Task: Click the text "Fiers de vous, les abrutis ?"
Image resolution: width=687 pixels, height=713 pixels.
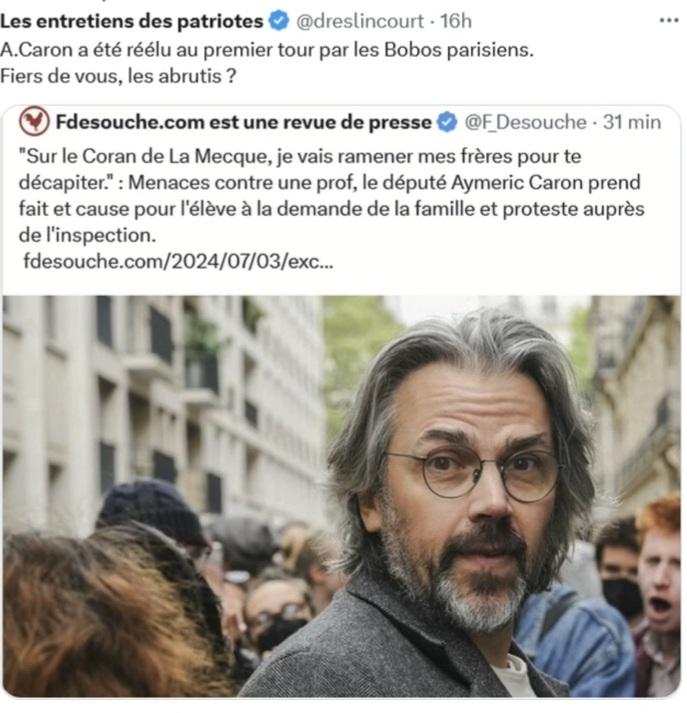Action: point(118,75)
